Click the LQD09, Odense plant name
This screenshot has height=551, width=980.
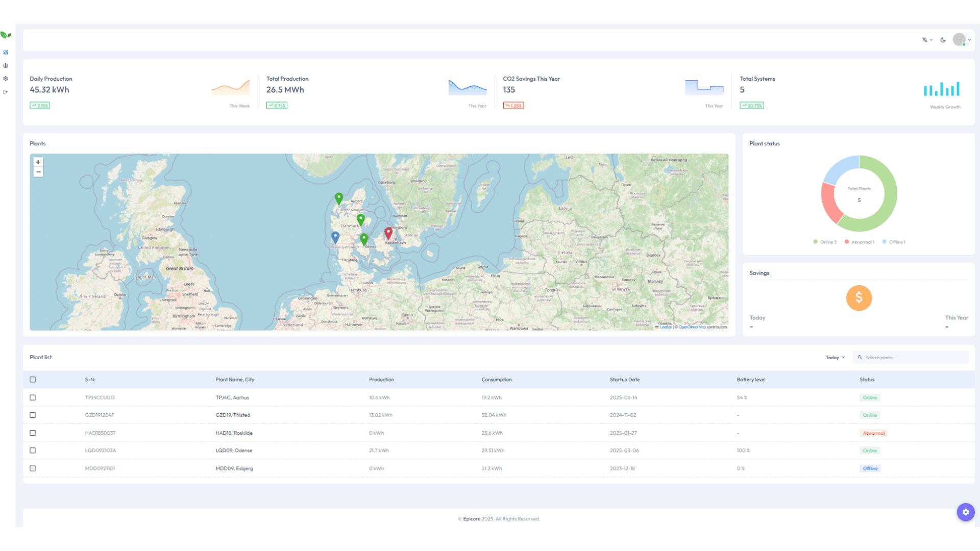tap(234, 450)
